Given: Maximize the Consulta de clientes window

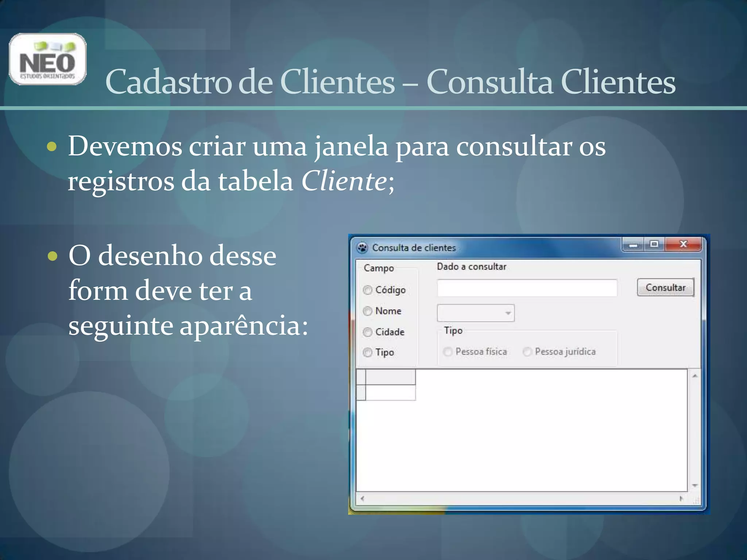Looking at the screenshot, I should coord(654,244).
